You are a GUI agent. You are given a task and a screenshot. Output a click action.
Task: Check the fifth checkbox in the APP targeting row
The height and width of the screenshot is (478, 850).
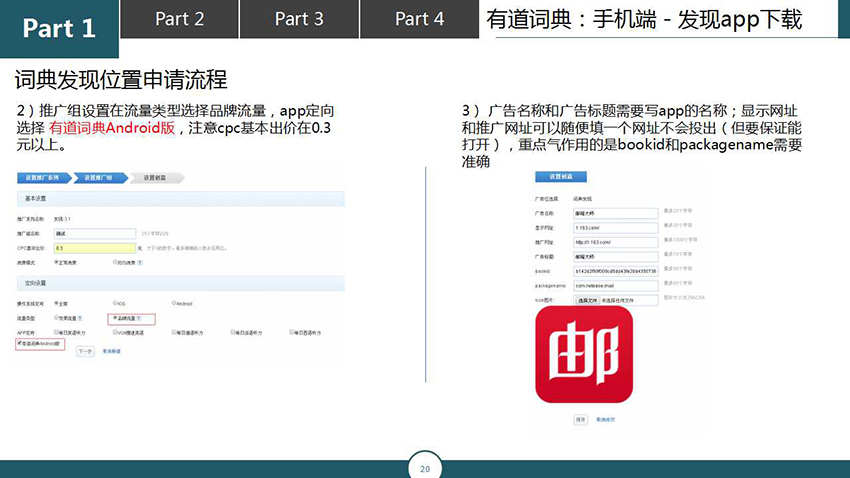(x=292, y=332)
